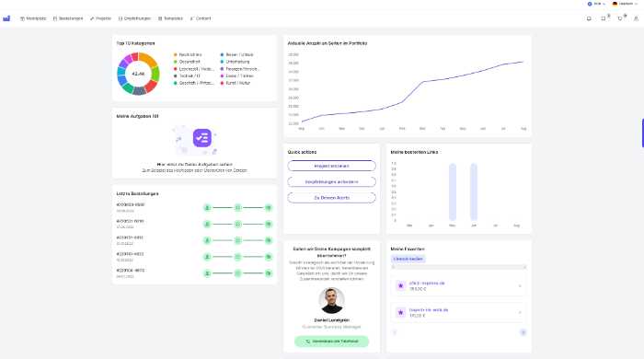Click the light green donut chart segment
This screenshot has width=644, height=359.
155,74
